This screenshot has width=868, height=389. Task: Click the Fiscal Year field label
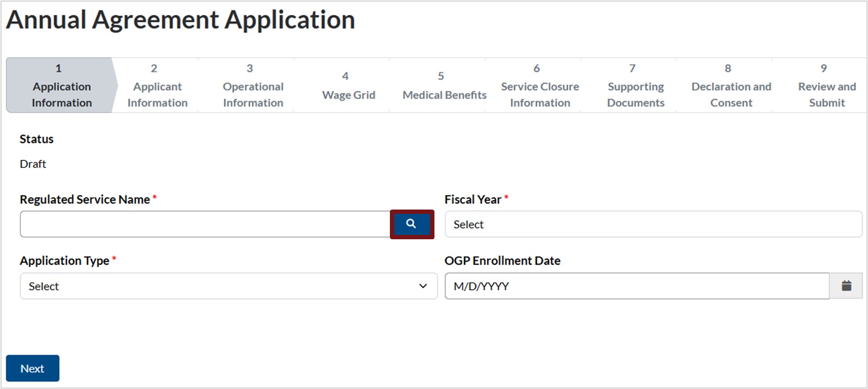click(x=472, y=200)
